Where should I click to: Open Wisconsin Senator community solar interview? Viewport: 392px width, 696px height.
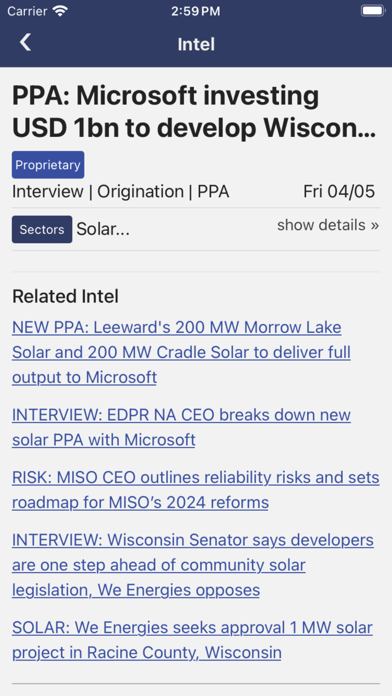(x=193, y=565)
